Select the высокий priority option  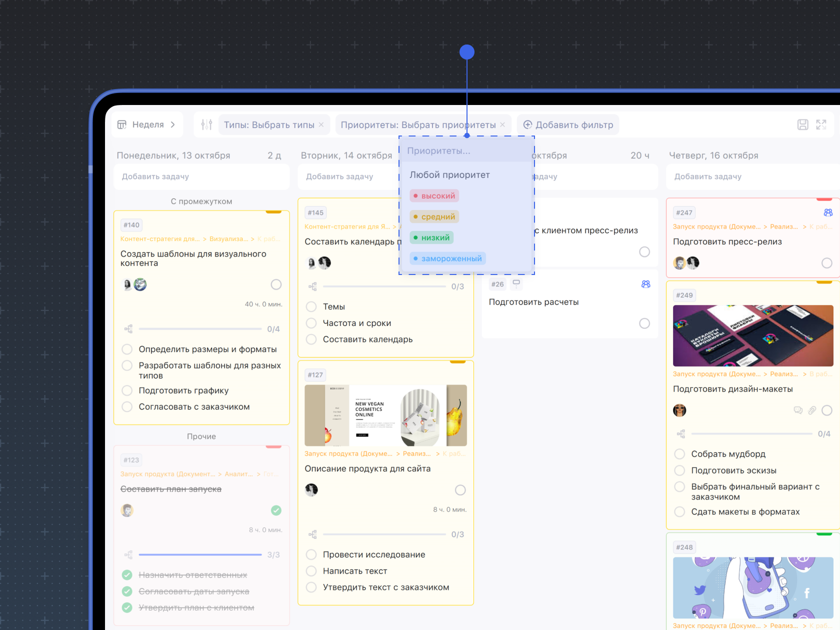point(434,196)
